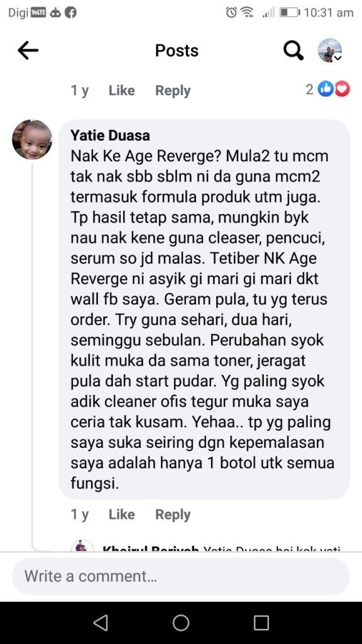Screen dimensions: 362x644
Task: Like the top comment
Action: point(121,91)
